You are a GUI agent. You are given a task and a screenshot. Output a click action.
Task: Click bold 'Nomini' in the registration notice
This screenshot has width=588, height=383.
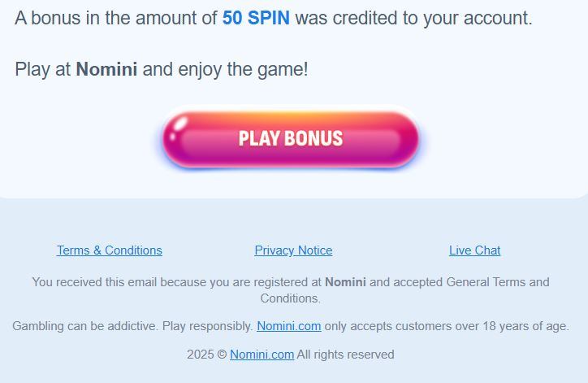345,282
